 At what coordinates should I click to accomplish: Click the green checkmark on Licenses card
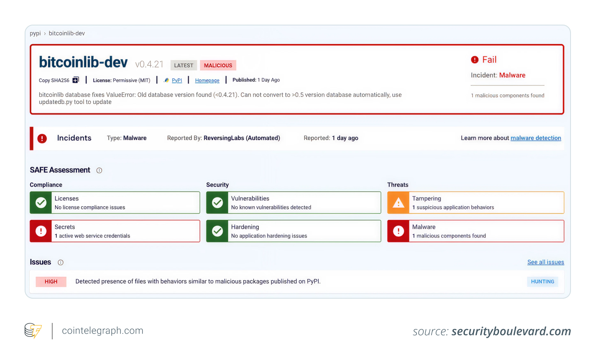tap(40, 202)
